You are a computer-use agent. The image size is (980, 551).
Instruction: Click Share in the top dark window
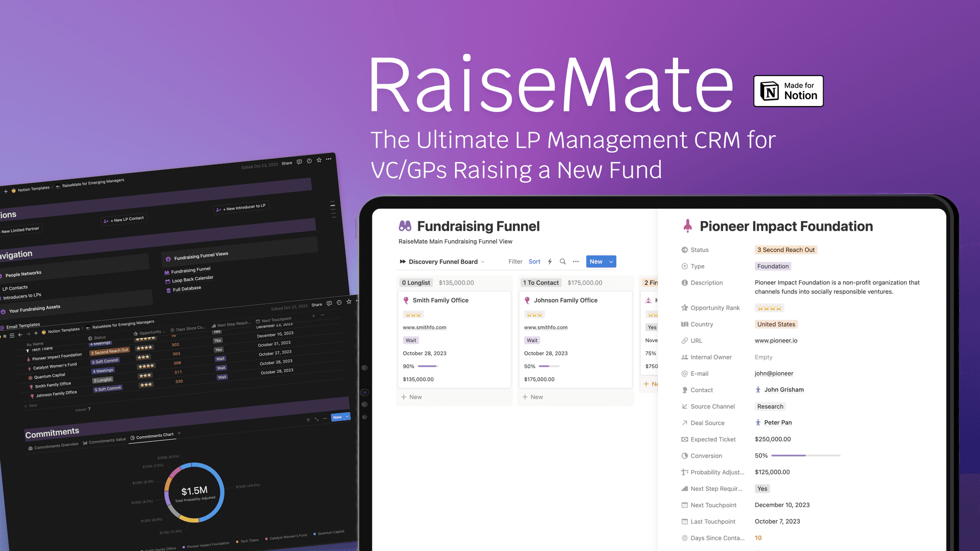pyautogui.click(x=287, y=163)
